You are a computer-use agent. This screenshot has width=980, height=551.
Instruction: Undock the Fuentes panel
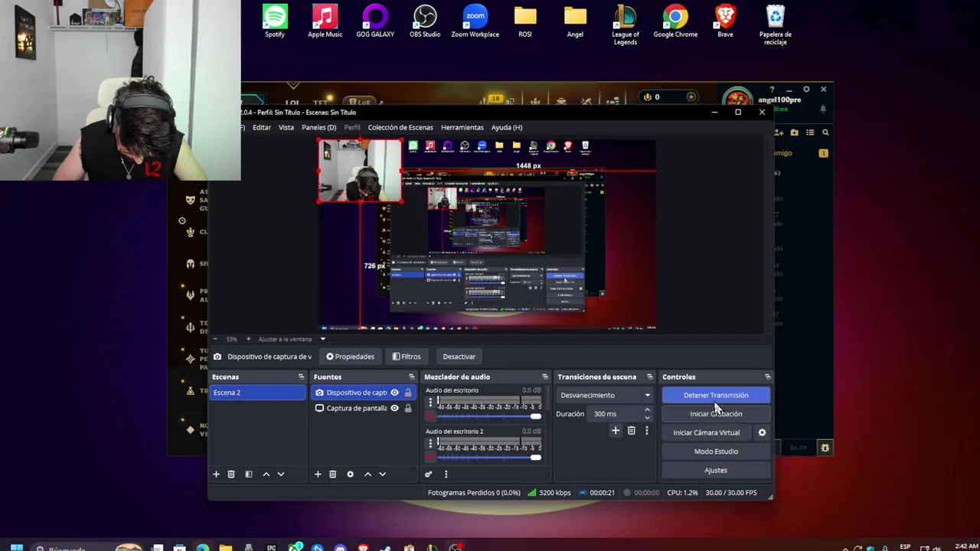pyautogui.click(x=411, y=377)
